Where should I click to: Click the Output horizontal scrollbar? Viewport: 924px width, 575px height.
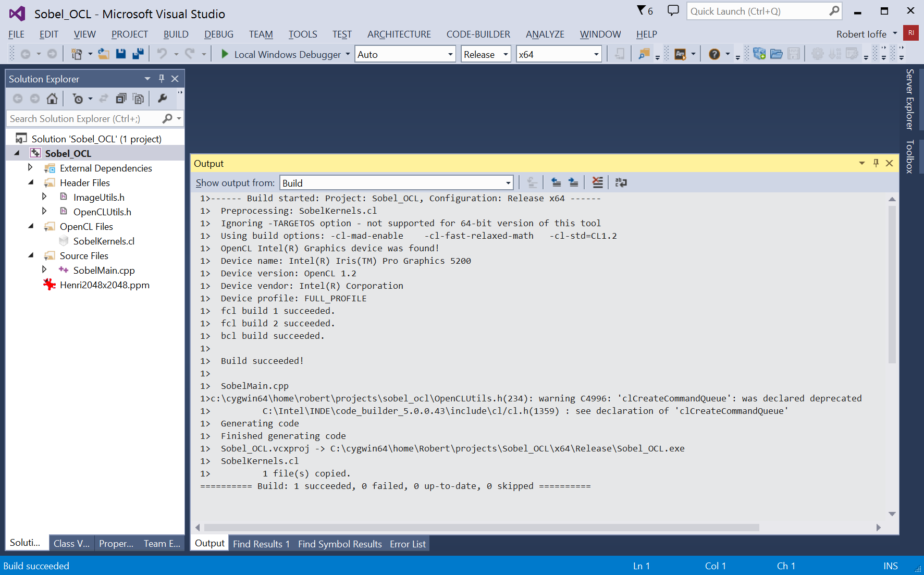[481, 528]
